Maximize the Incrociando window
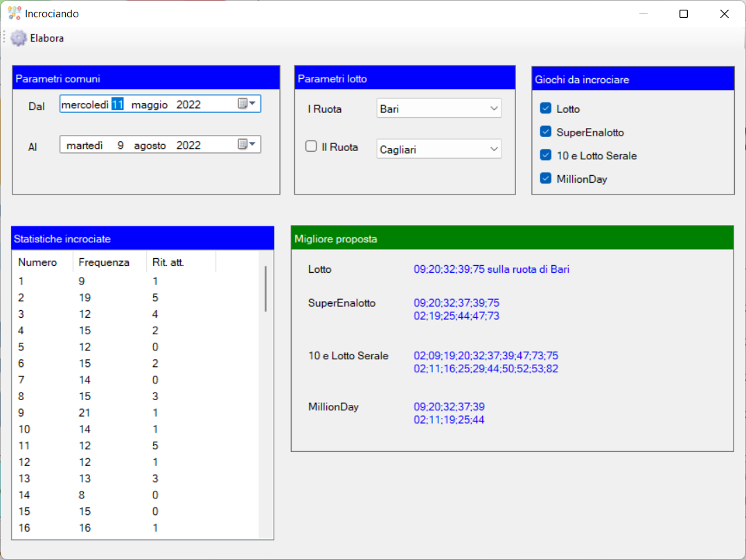The width and height of the screenshot is (746, 560). (x=684, y=14)
